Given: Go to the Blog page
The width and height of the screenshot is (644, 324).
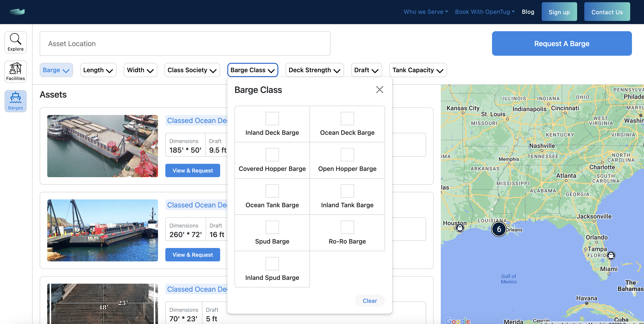Looking at the screenshot, I should pos(528,12).
